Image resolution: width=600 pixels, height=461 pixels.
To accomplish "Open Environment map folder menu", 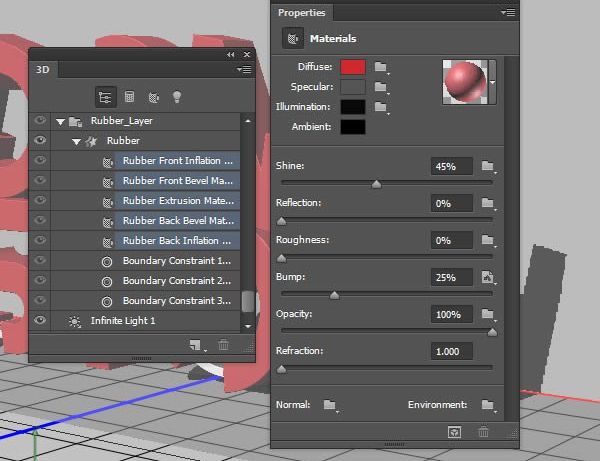I will click(489, 405).
